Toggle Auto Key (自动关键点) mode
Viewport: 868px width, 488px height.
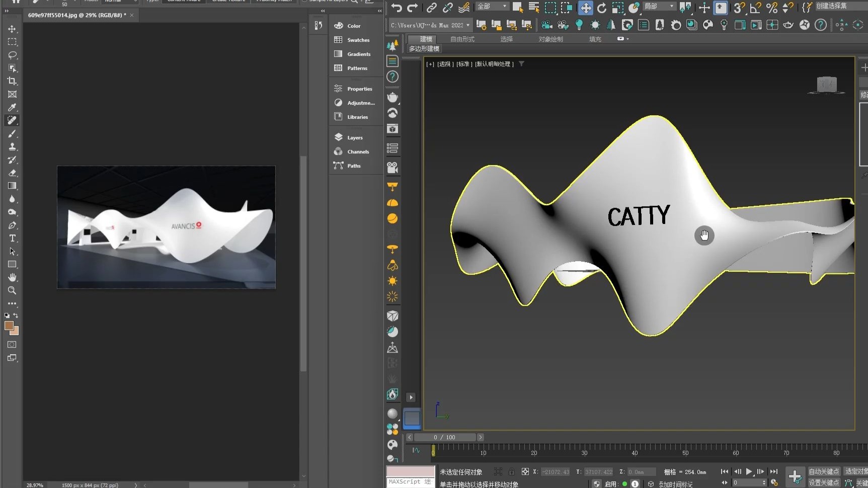824,471
